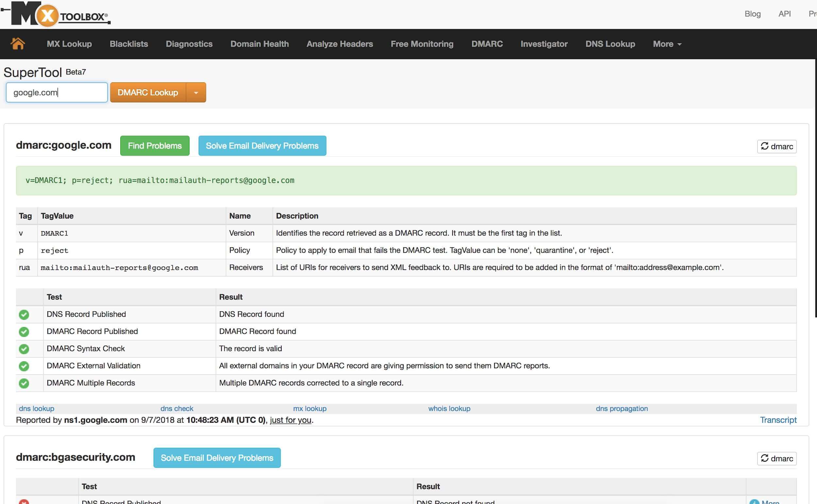This screenshot has height=504, width=817.
Task: Open Domain Health in navigation bar
Action: tap(259, 44)
